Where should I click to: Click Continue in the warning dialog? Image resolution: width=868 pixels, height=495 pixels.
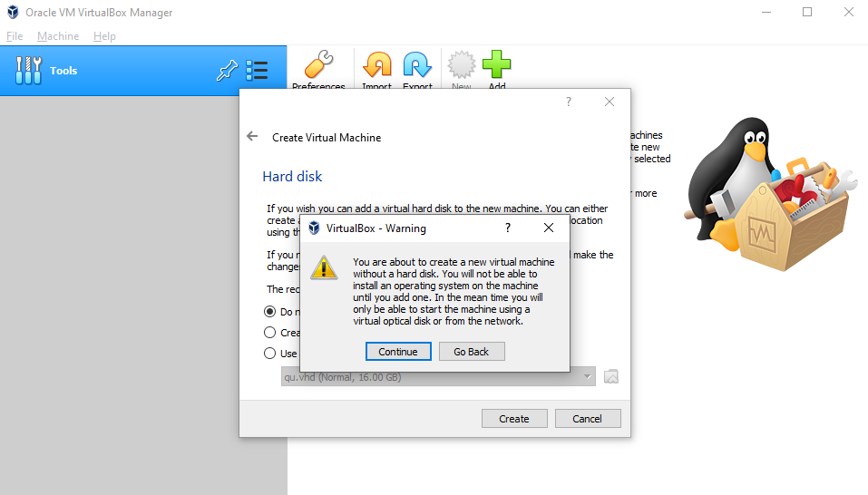[x=398, y=352]
